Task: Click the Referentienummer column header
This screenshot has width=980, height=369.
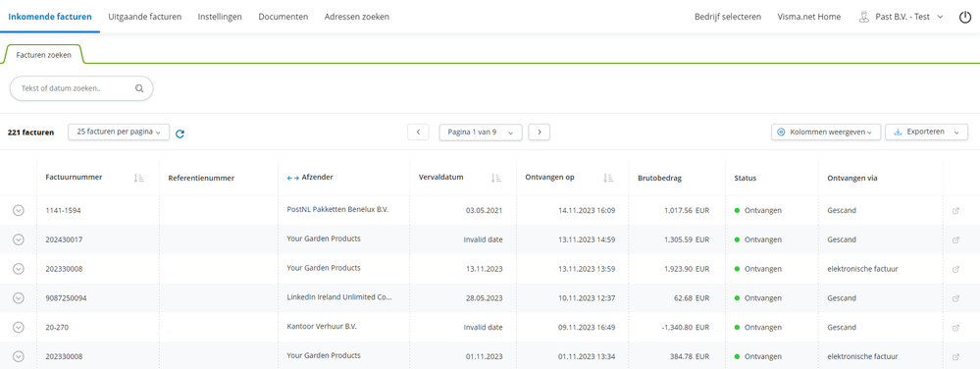Action: point(201,179)
